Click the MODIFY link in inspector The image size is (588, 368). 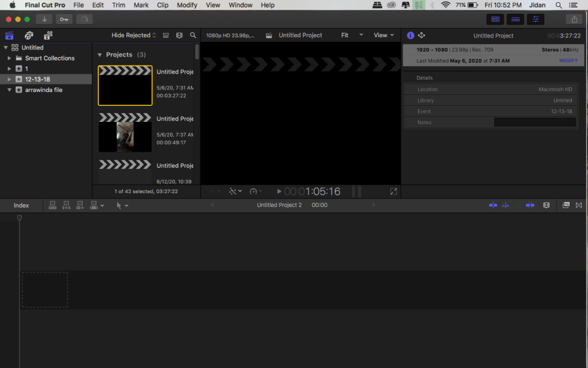click(568, 60)
